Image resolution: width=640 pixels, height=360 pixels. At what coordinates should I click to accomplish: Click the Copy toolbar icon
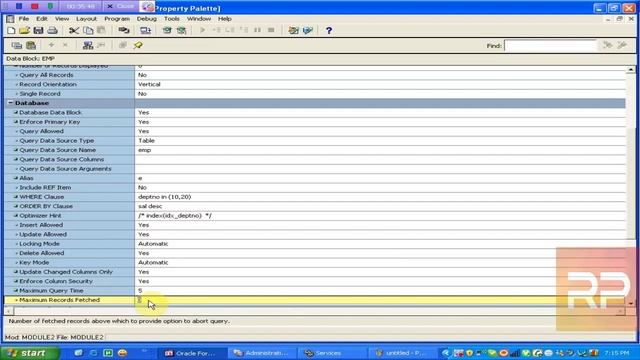88,31
